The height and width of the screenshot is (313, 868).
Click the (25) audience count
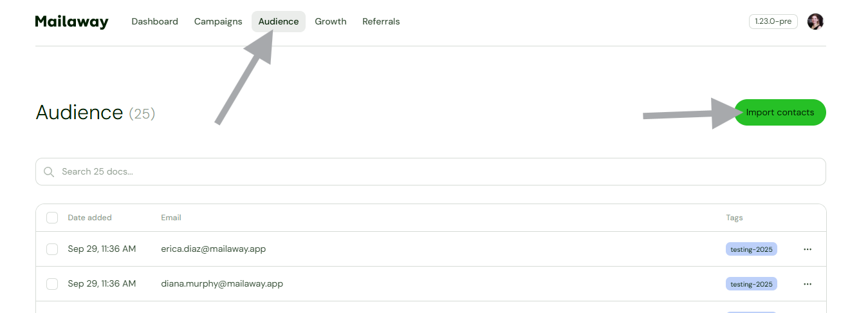tap(142, 114)
